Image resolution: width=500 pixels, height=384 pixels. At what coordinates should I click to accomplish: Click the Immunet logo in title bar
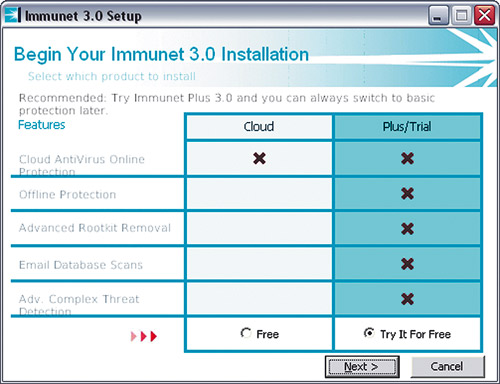(13, 15)
